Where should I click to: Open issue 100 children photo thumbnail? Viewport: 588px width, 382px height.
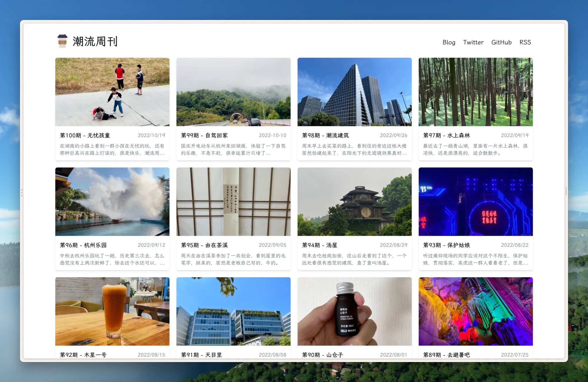pos(112,92)
